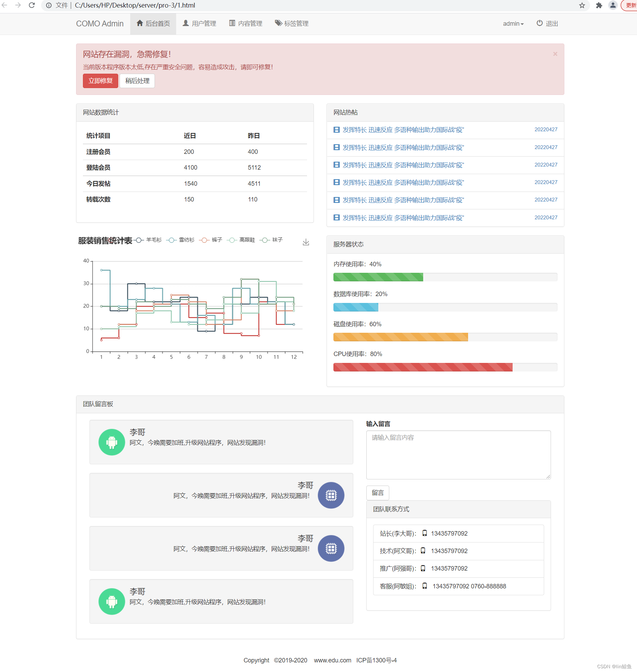Click the user icon in 用户管理
The width and height of the screenshot is (637, 672).
[x=186, y=23]
